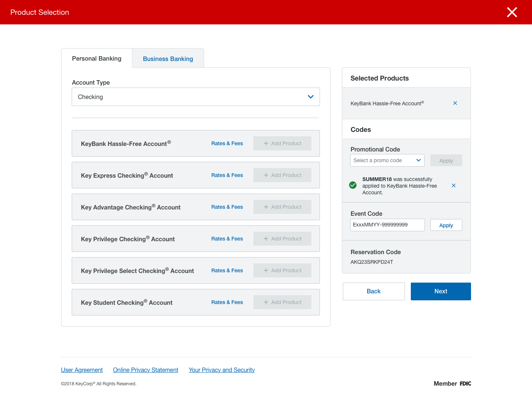This screenshot has height=396, width=532.
Task: Click the Selected Products heading
Action: coord(379,78)
